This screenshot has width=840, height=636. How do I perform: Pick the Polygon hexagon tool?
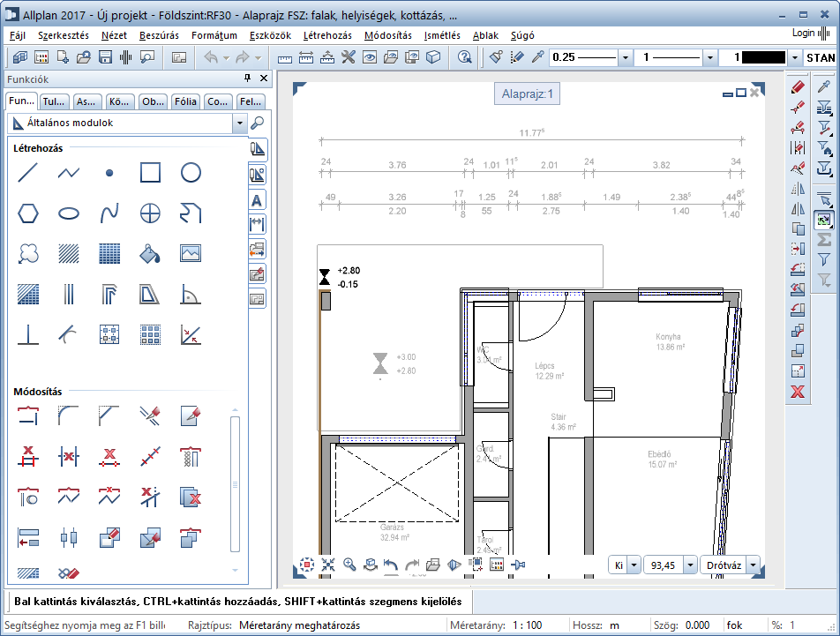[x=28, y=213]
